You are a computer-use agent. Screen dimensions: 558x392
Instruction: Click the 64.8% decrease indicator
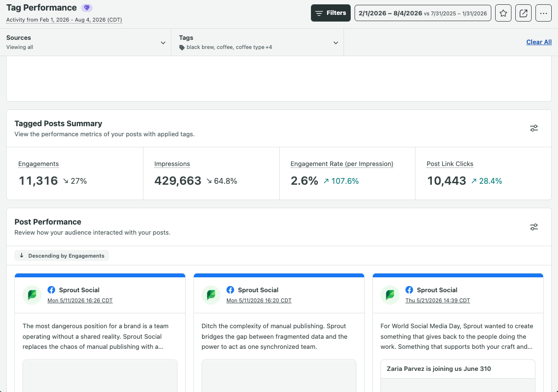[222, 181]
